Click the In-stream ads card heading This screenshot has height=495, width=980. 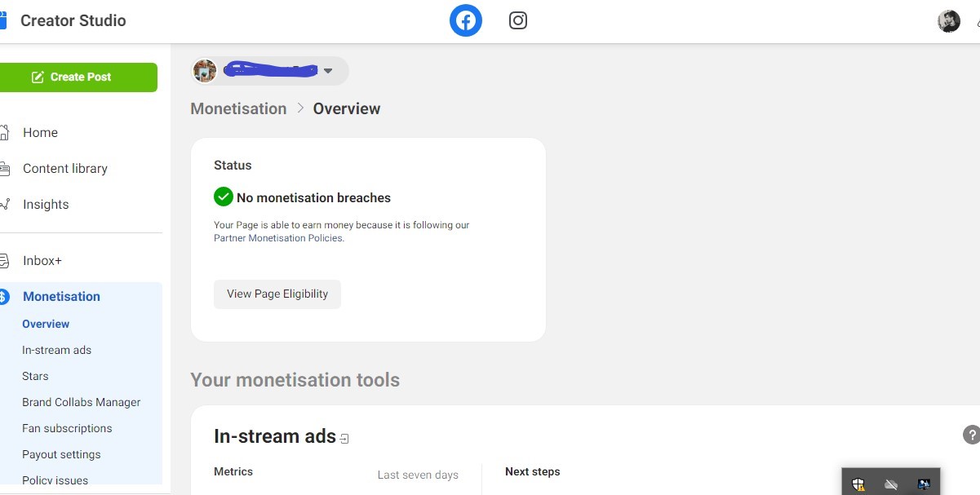click(275, 436)
